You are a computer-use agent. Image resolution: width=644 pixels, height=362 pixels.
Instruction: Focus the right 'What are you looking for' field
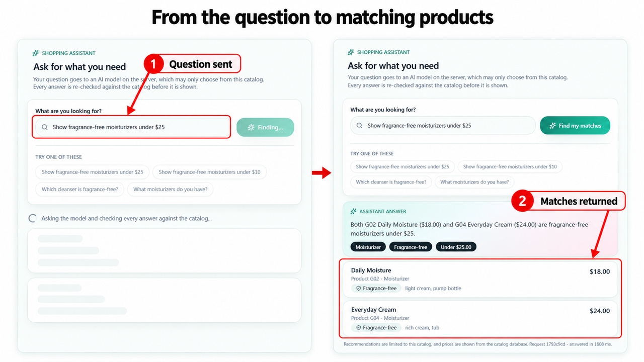(443, 126)
